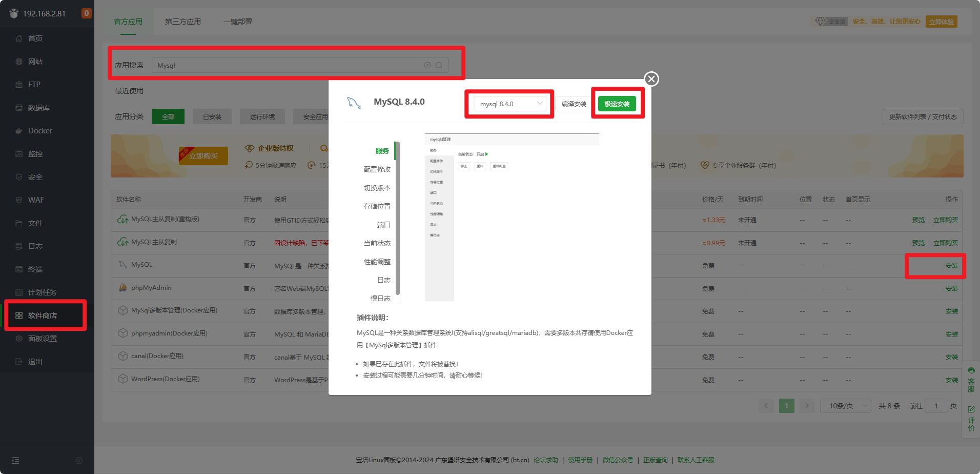This screenshot has width=980, height=474.
Task: Click the 编译安装 compile install button
Action: click(x=574, y=104)
